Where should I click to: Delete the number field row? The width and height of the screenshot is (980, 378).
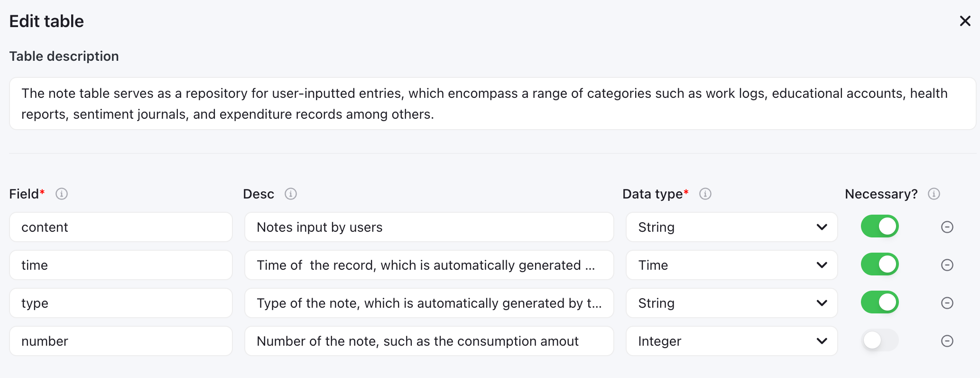coord(947,341)
